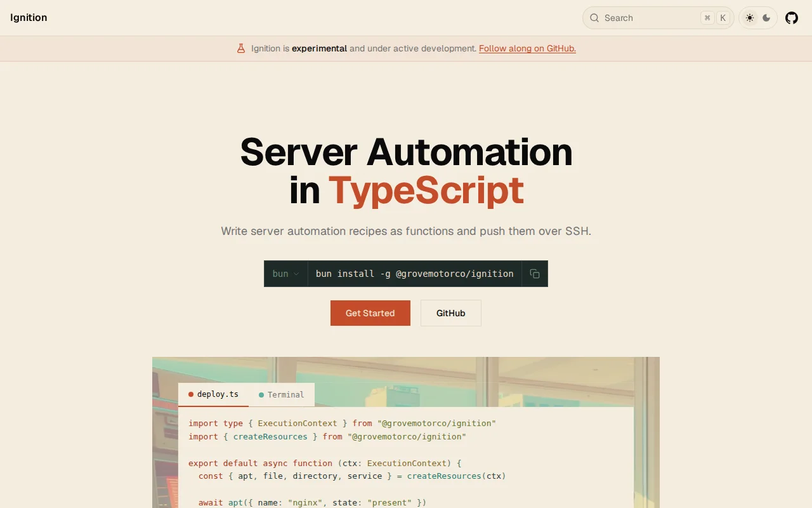Click the "createResources(ctx)" call in code

(x=456, y=476)
